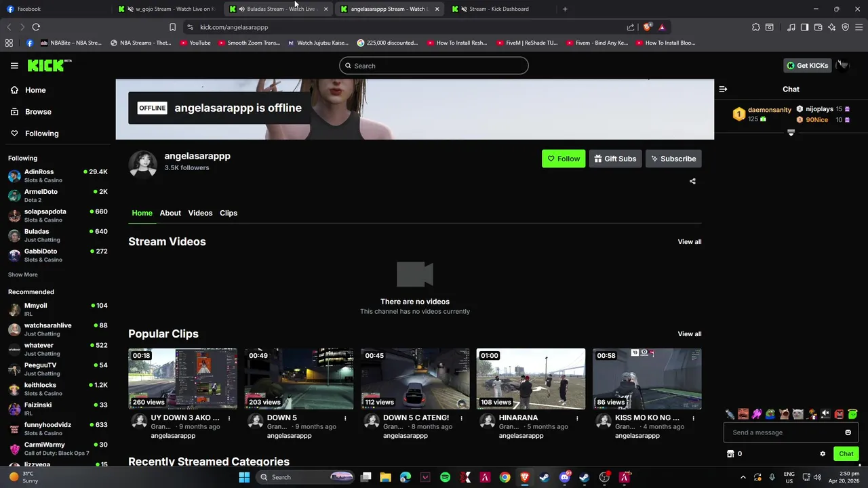This screenshot has width=868, height=488.
Task: Insert the green angel halo emote
Action: point(852,413)
